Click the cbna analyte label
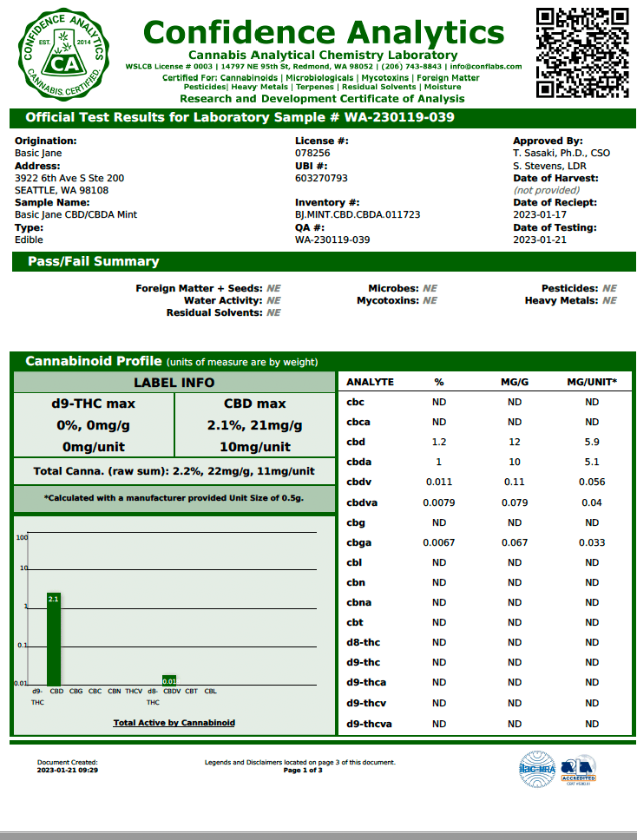637x840 pixels. click(359, 603)
